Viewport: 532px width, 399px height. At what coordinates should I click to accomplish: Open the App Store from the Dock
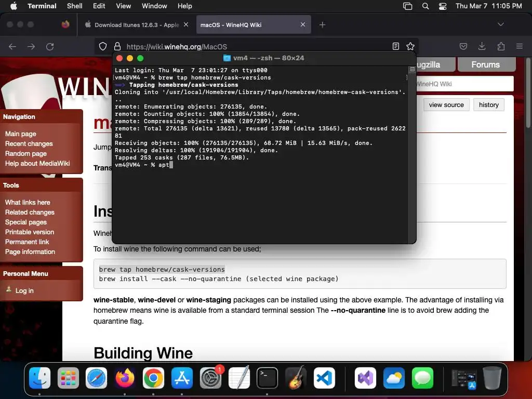click(182, 378)
